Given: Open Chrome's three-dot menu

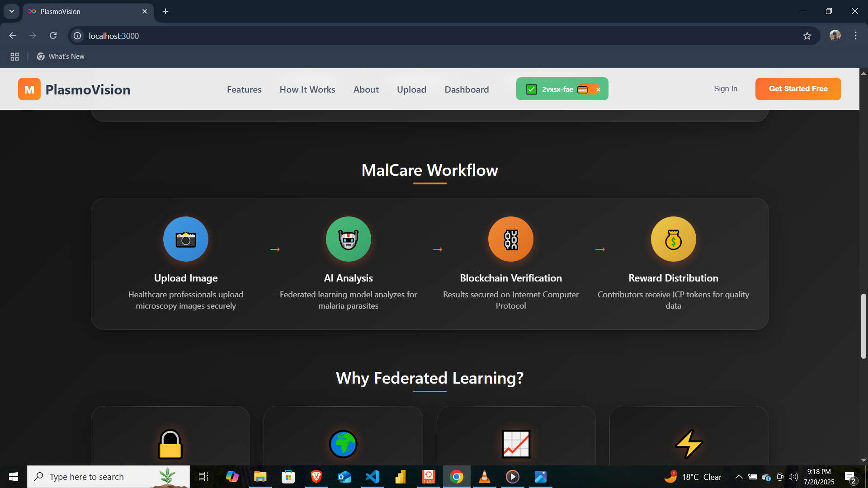Looking at the screenshot, I should 855,36.
